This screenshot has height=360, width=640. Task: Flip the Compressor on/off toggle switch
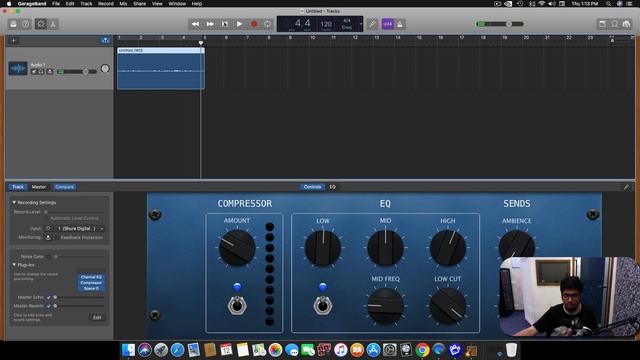click(x=237, y=305)
